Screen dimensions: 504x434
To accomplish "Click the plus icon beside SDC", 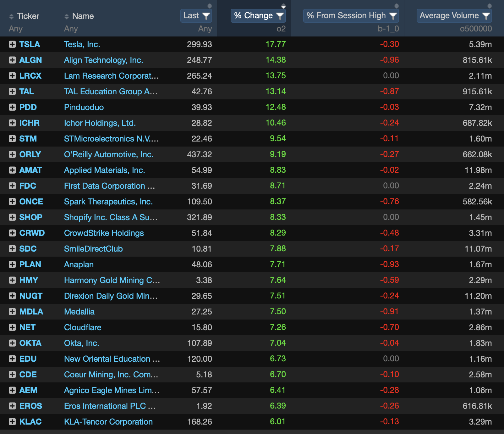I will 12,249.
